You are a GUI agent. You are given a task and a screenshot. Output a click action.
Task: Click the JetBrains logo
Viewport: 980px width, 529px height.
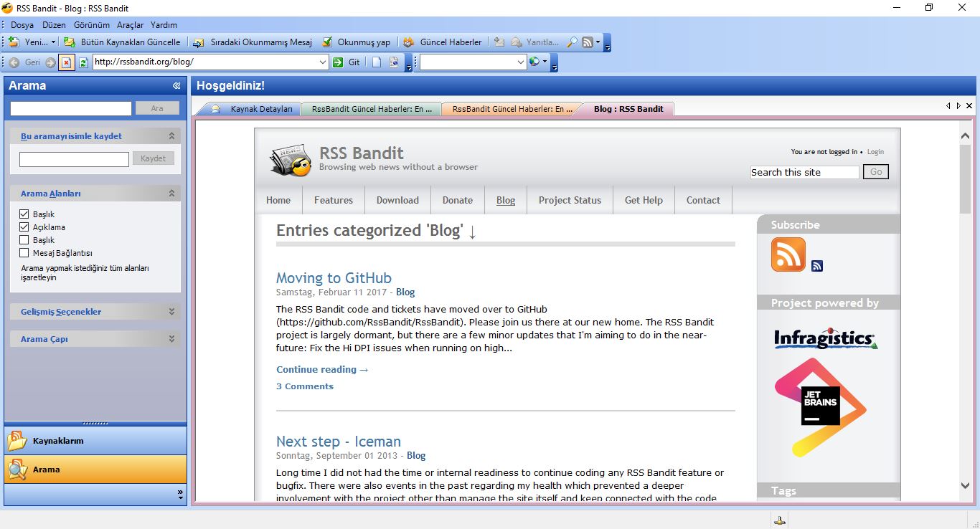click(821, 407)
